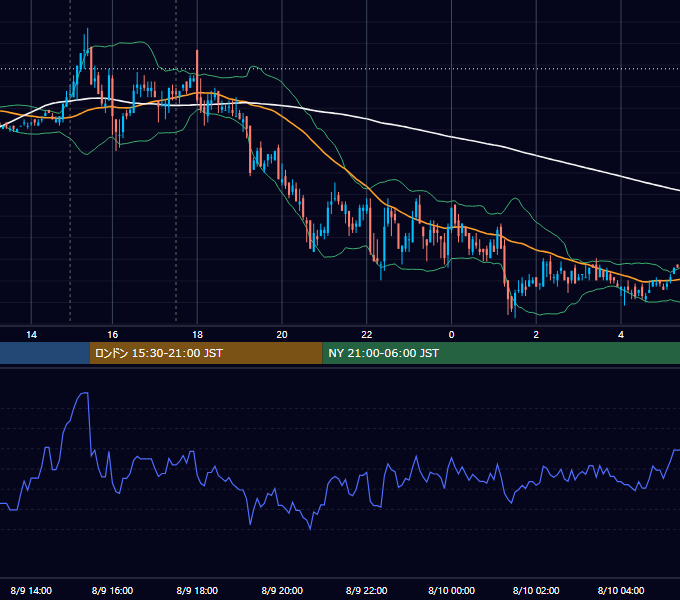The width and height of the screenshot is (680, 600).
Task: Click the 8/10 04:00 date label
Action: tap(621, 590)
